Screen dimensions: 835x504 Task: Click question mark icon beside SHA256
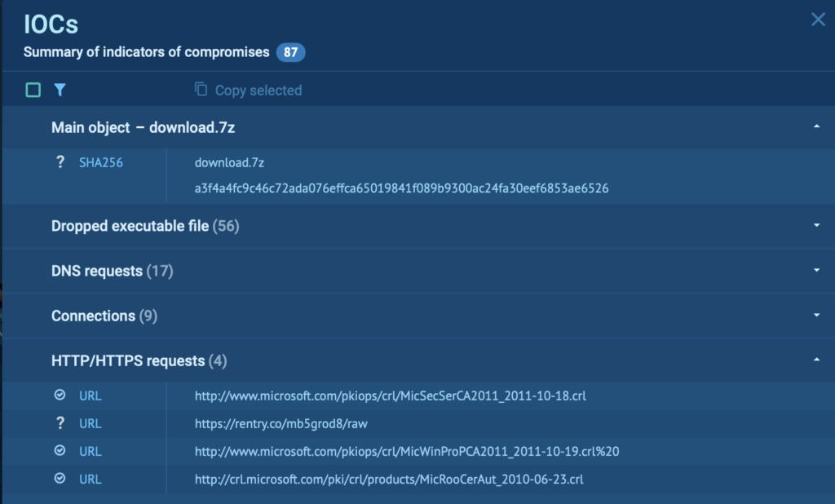click(x=60, y=162)
